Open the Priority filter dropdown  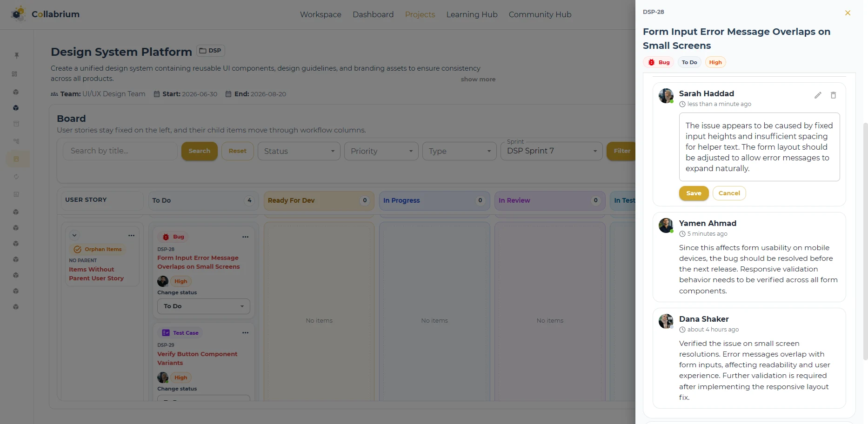pyautogui.click(x=381, y=151)
